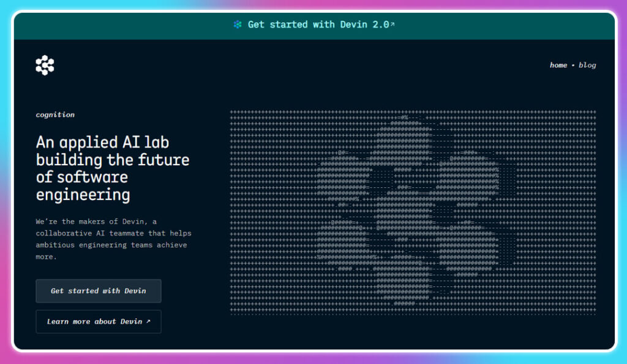Open the Cognition logo in the header
The height and width of the screenshot is (364, 627).
tap(44, 64)
